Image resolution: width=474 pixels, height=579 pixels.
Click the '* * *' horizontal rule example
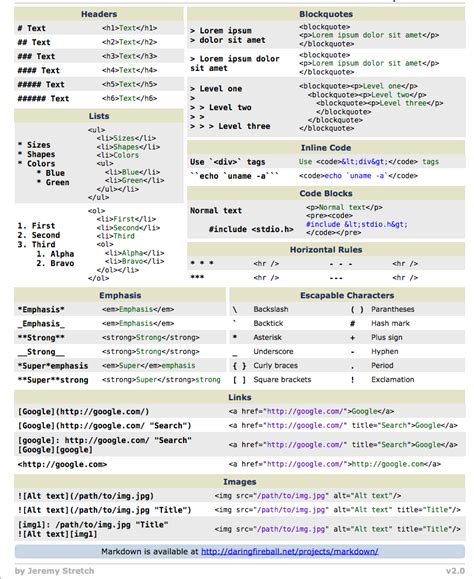tap(202, 263)
